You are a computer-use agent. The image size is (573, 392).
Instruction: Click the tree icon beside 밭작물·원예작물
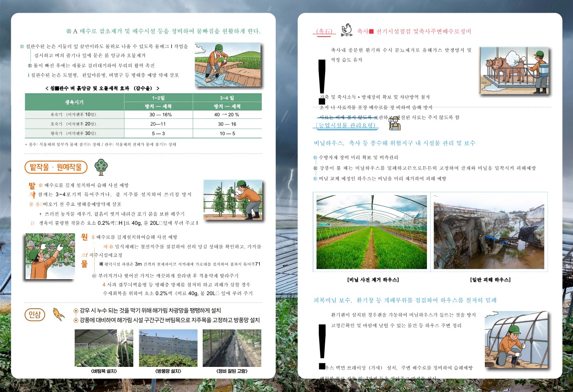[x=101, y=167]
